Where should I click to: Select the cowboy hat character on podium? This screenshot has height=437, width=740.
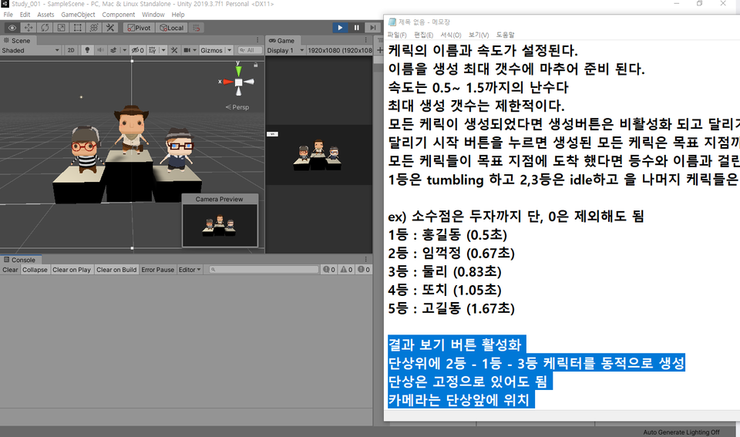click(x=131, y=129)
